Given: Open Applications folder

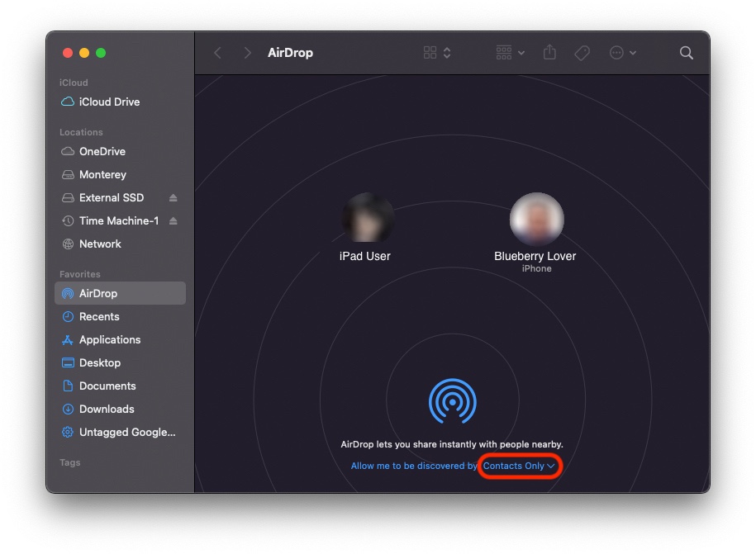Looking at the screenshot, I should coord(120,339).
